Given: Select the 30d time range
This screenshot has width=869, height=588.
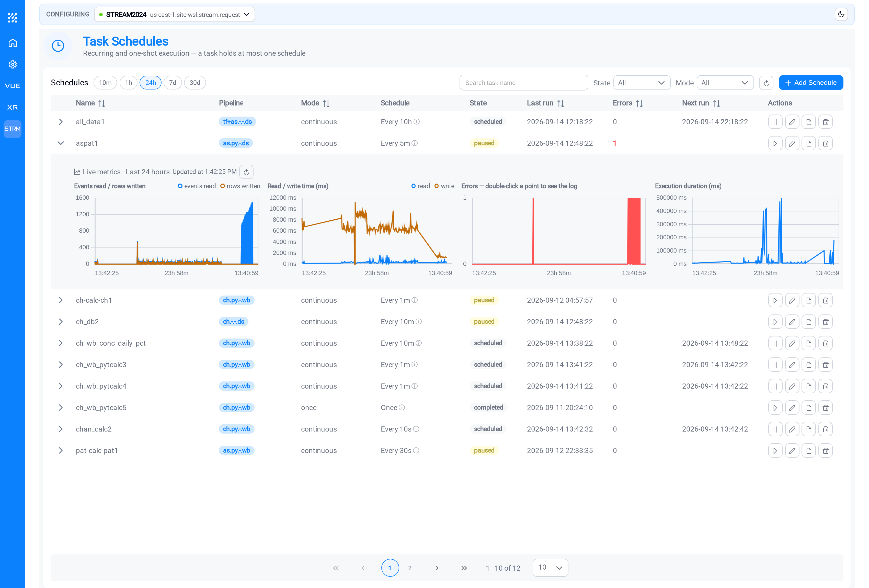Looking at the screenshot, I should pos(195,83).
